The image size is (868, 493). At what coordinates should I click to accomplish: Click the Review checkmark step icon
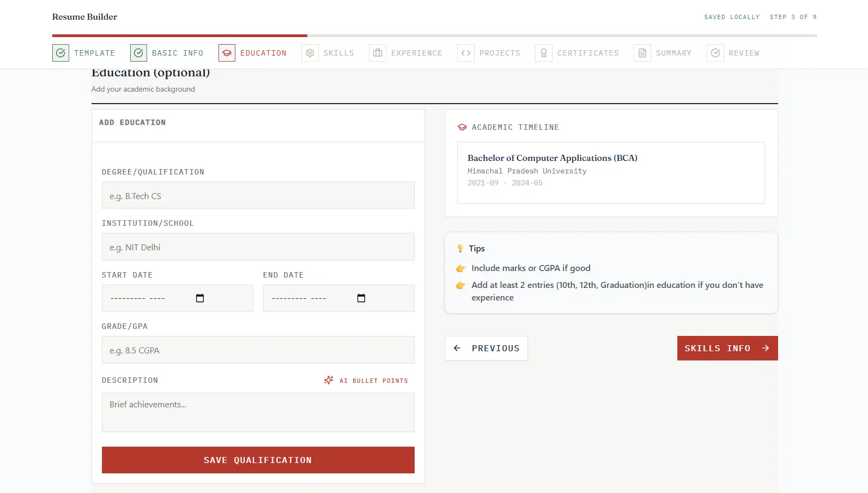click(x=715, y=53)
